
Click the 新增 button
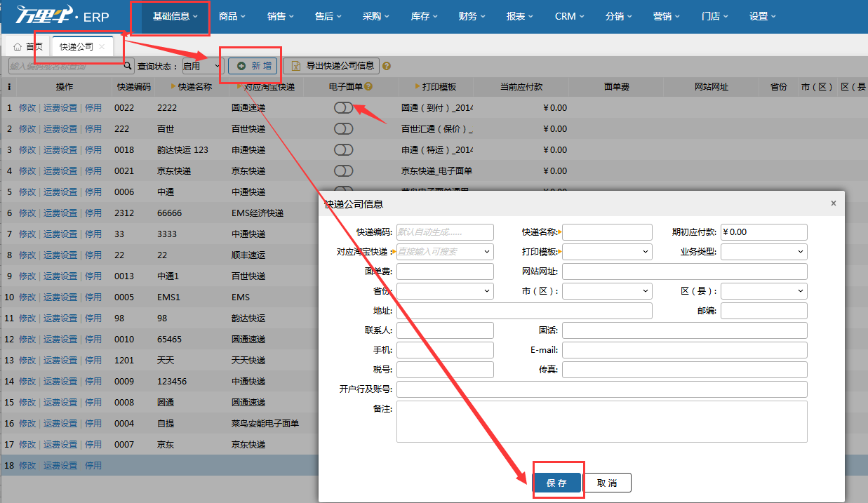coord(253,66)
